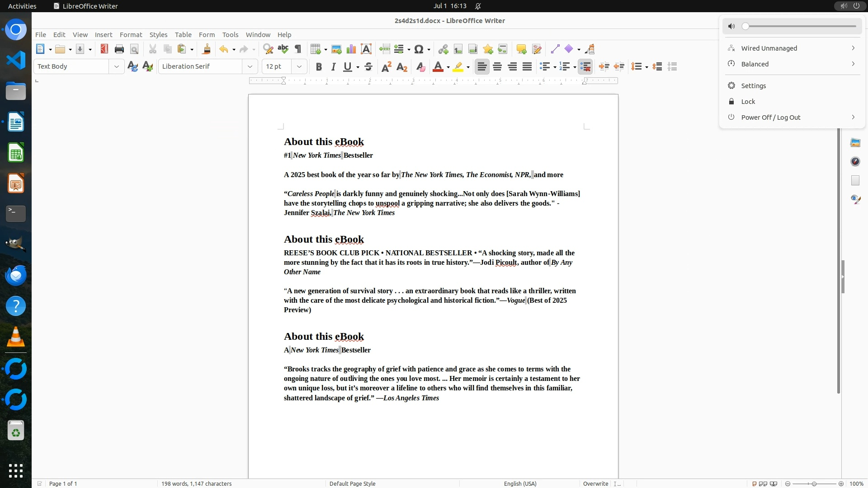The image size is (868, 488).
Task: Apply strikethrough formatting icon
Action: tap(368, 67)
